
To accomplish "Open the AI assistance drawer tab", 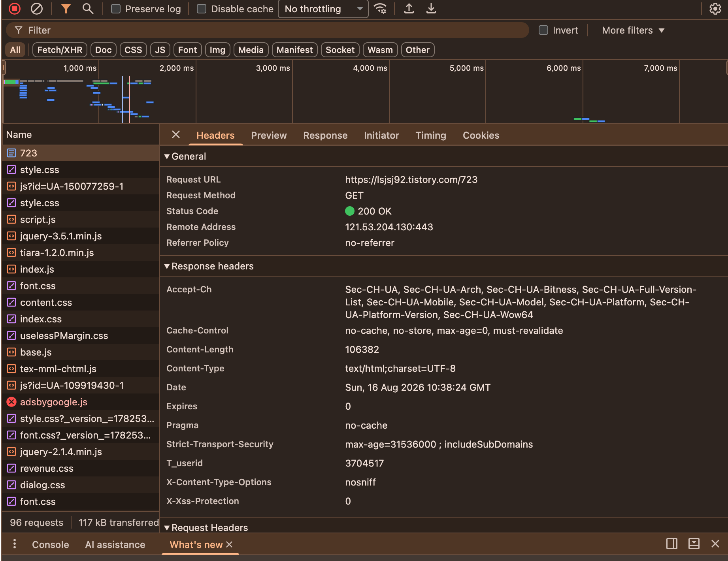I will point(115,544).
